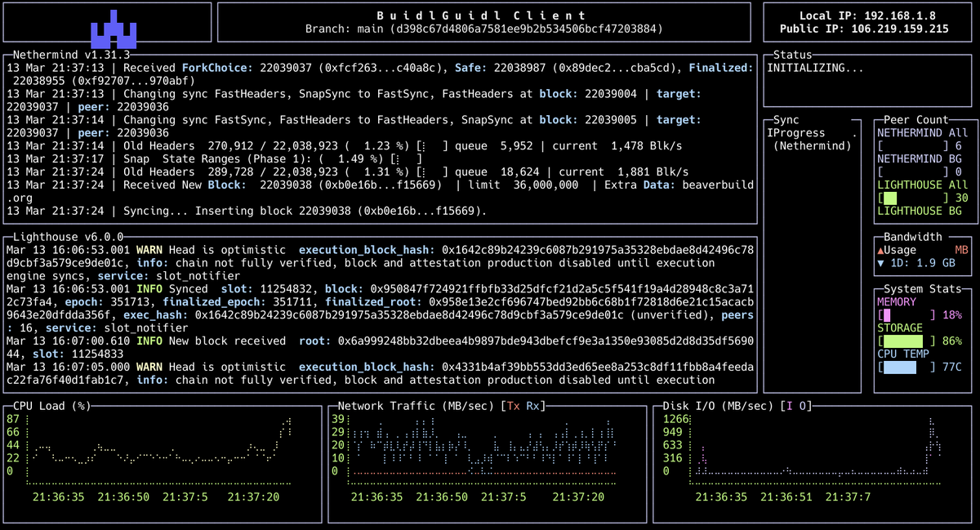980x530 pixels.
Task: Click the 87 y-axis label on CPU Load
Action: [12, 419]
